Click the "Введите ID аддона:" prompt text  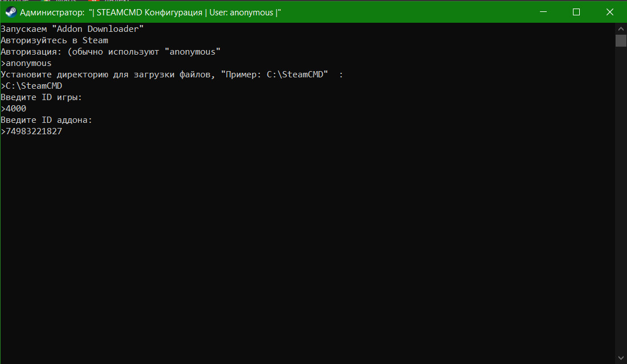[x=46, y=119]
